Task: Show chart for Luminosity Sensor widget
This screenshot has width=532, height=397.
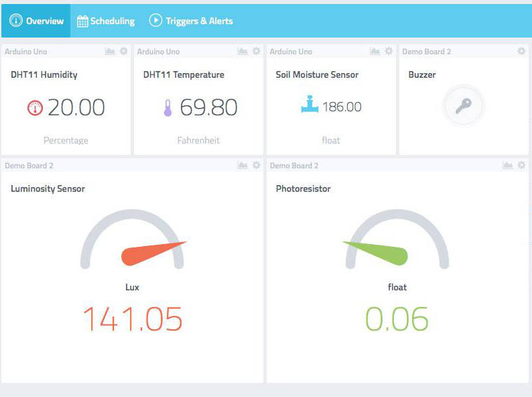Action: pyautogui.click(x=243, y=166)
